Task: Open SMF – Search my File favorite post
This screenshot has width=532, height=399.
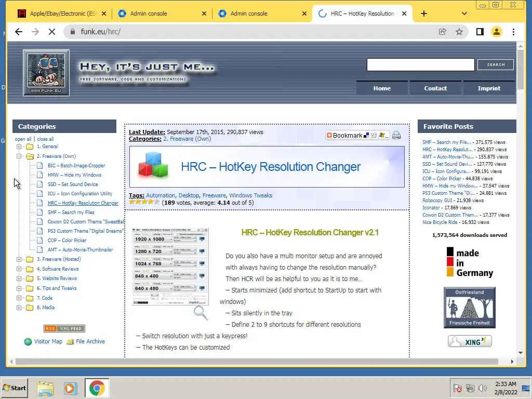Action: click(446, 142)
